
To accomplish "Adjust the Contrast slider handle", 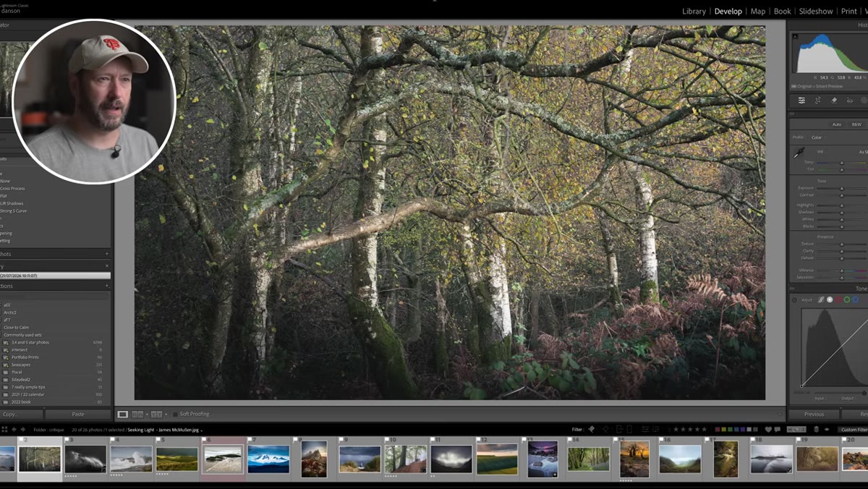I will click(841, 195).
